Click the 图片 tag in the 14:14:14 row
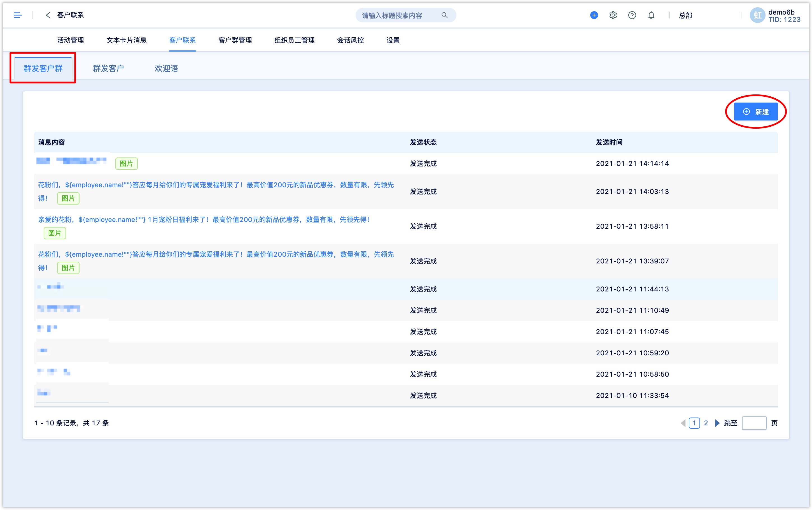 point(126,164)
